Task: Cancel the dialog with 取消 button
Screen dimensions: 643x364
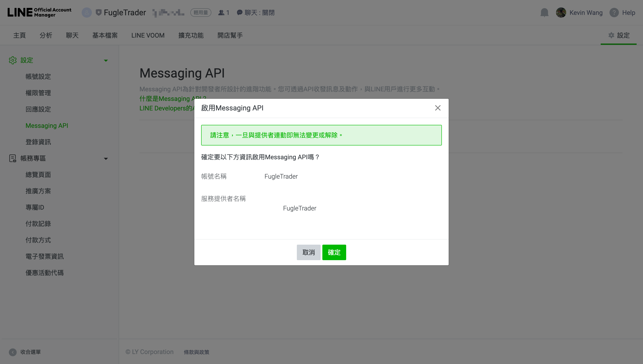Action: pos(309,252)
